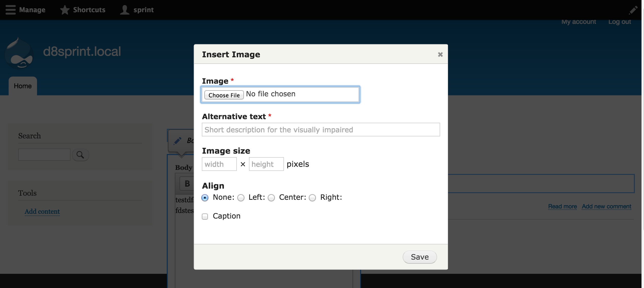The width and height of the screenshot is (644, 288).
Task: Click Save in the dialog
Action: pos(420,257)
